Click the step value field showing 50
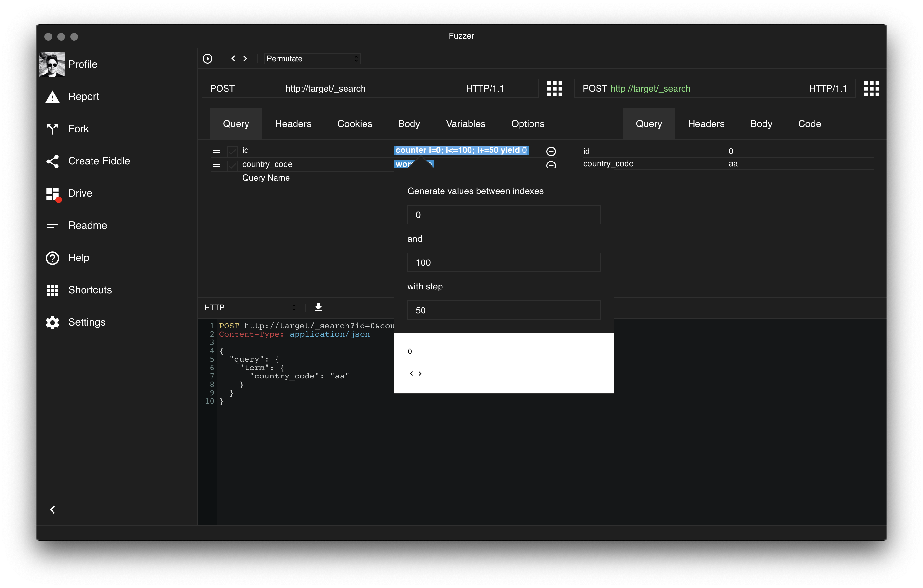 503,310
